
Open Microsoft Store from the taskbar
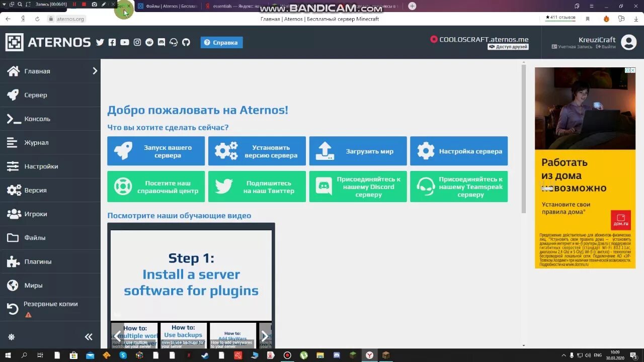73,355
